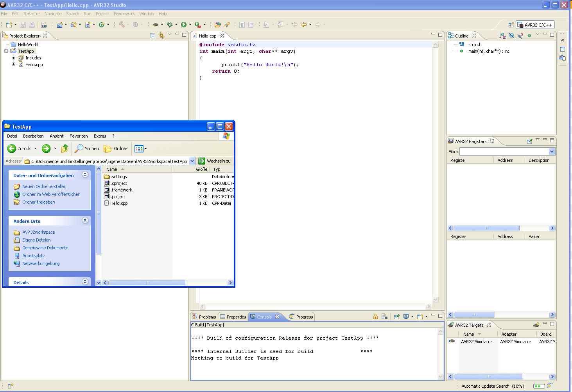
Task: Click the progress view icon in status bar
Action: (x=550, y=386)
